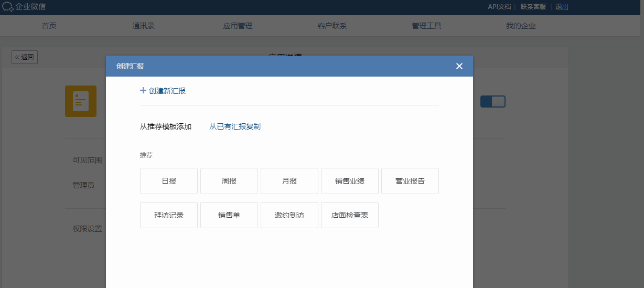Viewport: 644px width, 288px height.
Task: Click the yellow report app icon
Action: (81, 101)
